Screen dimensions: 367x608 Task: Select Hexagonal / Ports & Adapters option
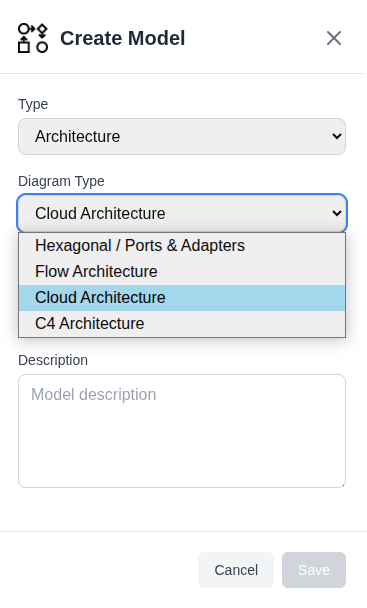pos(182,246)
